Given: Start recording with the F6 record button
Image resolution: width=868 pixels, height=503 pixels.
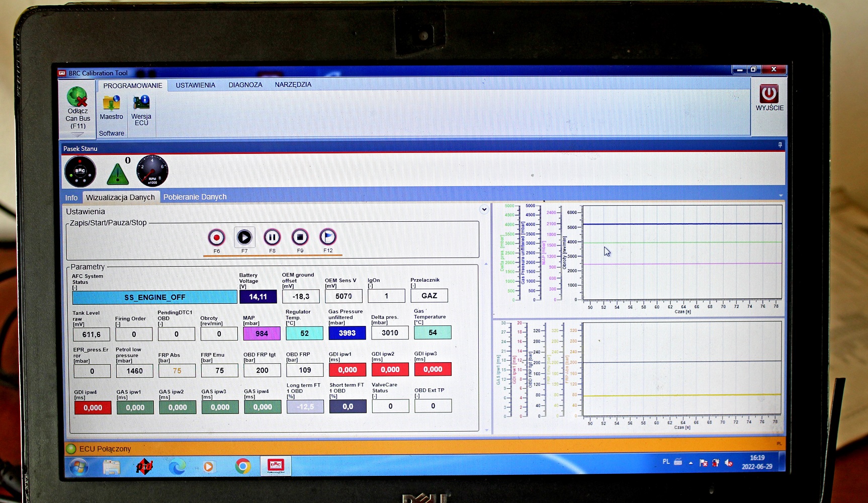Looking at the screenshot, I should point(216,237).
